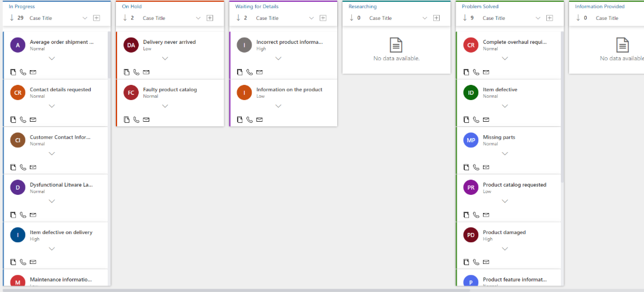Toggle sort direction arrow in In Progress column
Screen dimensions: 644x292
point(12,18)
